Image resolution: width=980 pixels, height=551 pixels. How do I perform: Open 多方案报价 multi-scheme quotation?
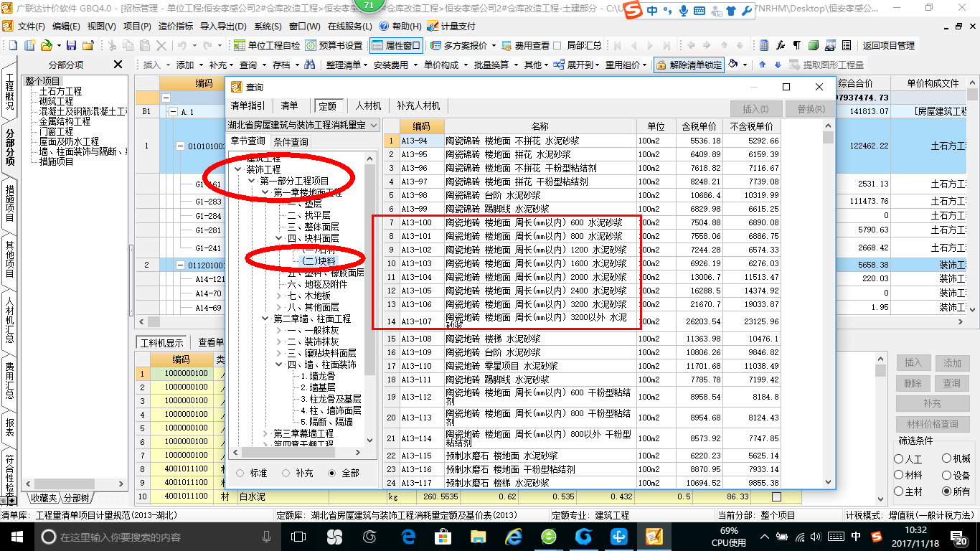click(x=463, y=45)
